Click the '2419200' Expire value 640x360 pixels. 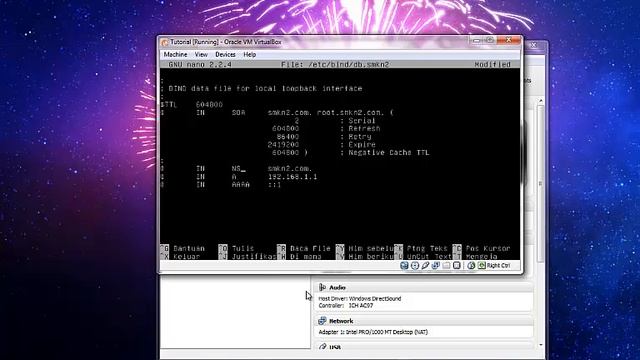pos(283,144)
